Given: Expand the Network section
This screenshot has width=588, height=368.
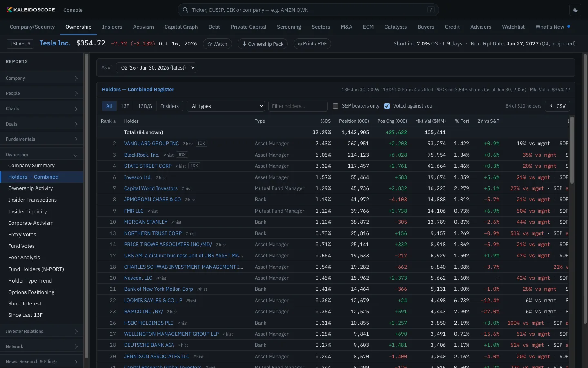Looking at the screenshot, I should [x=42, y=346].
